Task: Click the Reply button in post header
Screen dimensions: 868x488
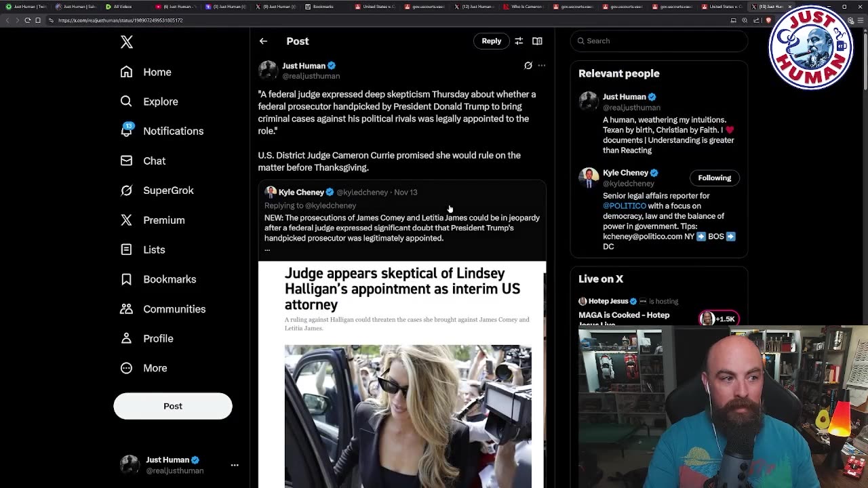Action: tap(492, 41)
